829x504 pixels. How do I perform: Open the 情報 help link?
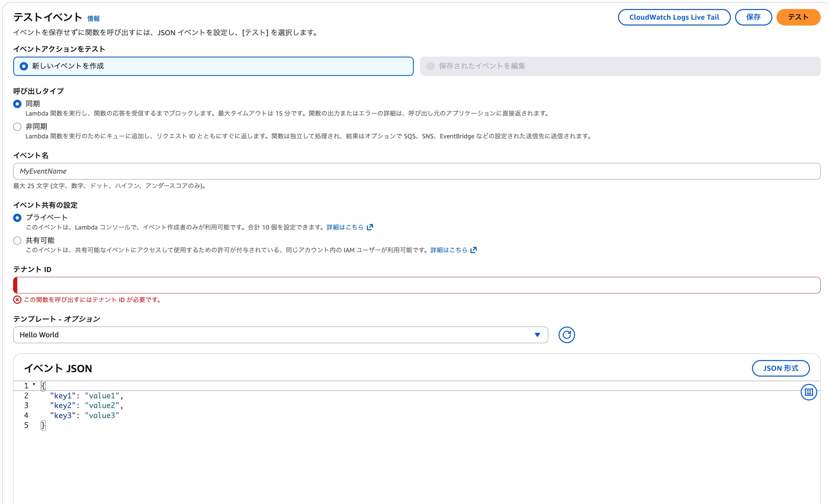coord(93,19)
